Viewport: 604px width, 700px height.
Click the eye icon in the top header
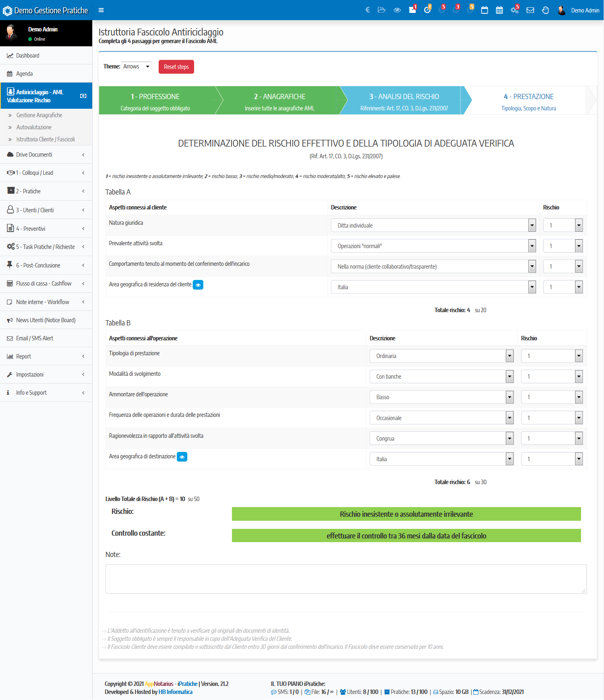[397, 10]
